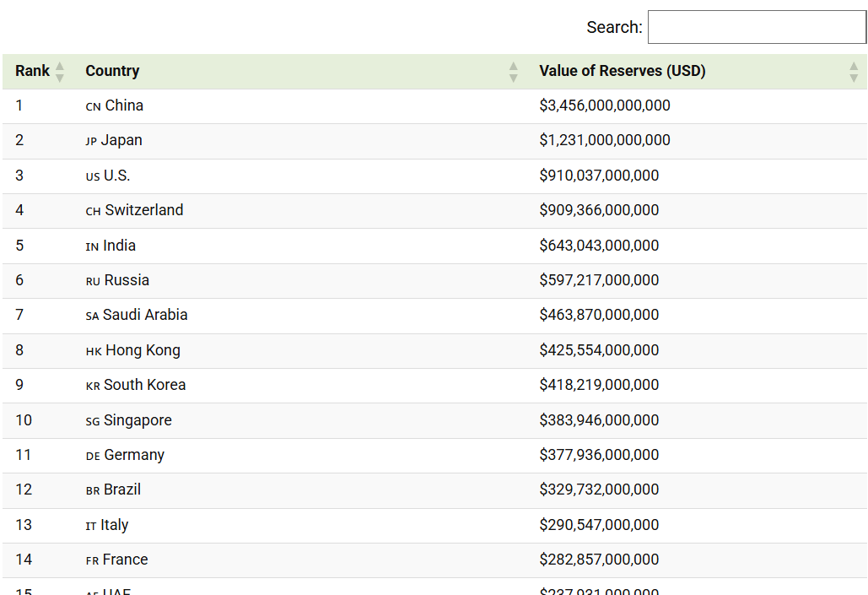Click the $282,857,000,000 value
The image size is (868, 595).
(x=599, y=560)
